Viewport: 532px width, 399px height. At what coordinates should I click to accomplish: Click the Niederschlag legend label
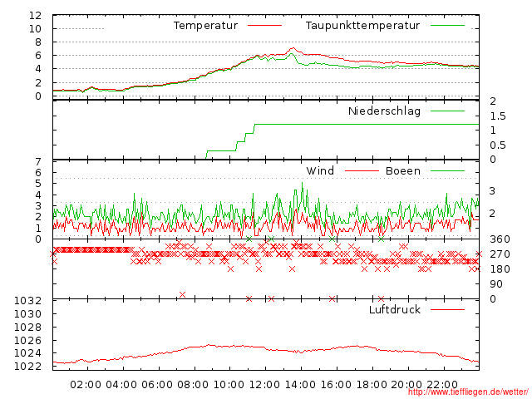point(384,111)
